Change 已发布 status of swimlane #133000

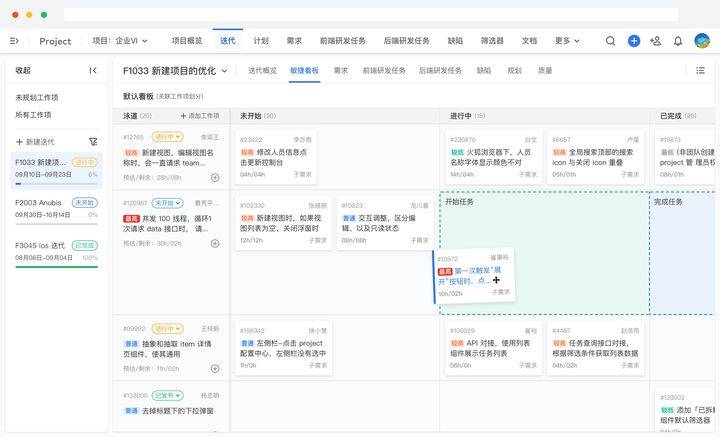pyautogui.click(x=167, y=395)
